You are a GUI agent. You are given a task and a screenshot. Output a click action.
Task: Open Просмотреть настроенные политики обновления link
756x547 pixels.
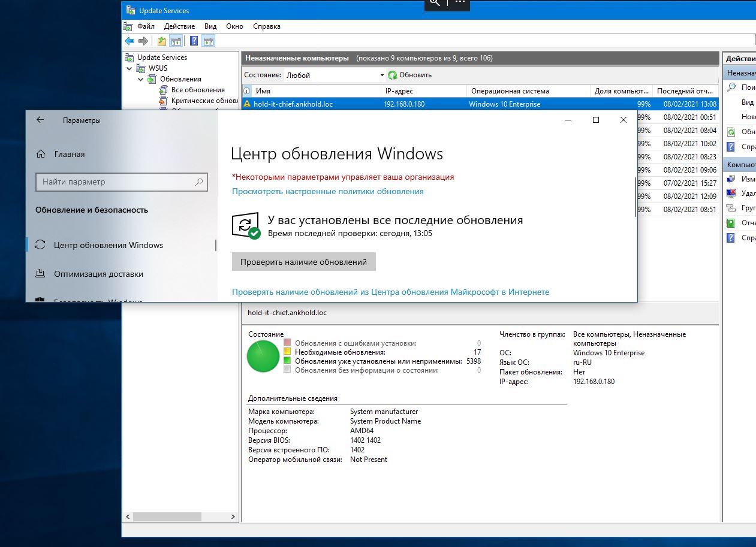tap(327, 192)
